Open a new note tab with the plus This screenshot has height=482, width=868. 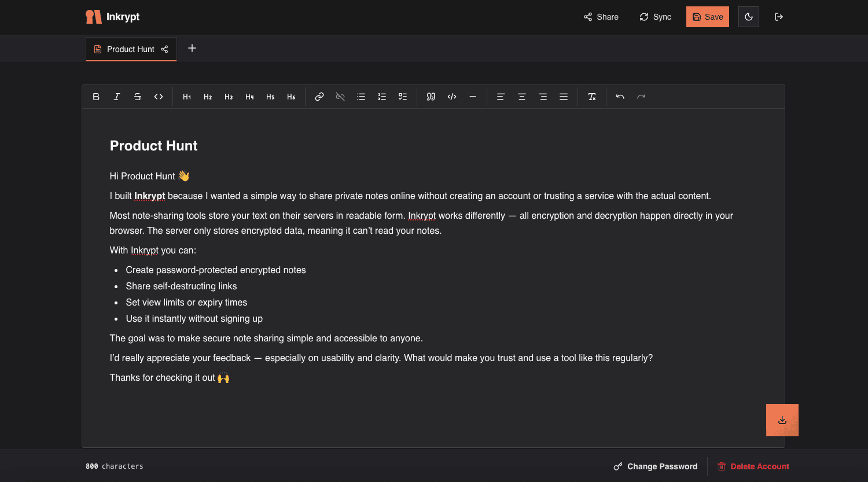coord(192,49)
